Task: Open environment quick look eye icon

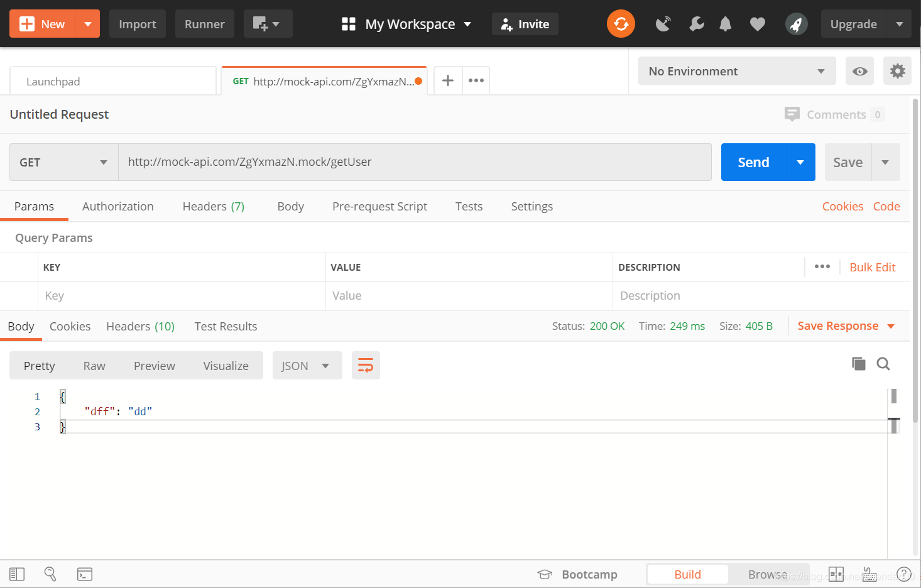Action: [860, 71]
